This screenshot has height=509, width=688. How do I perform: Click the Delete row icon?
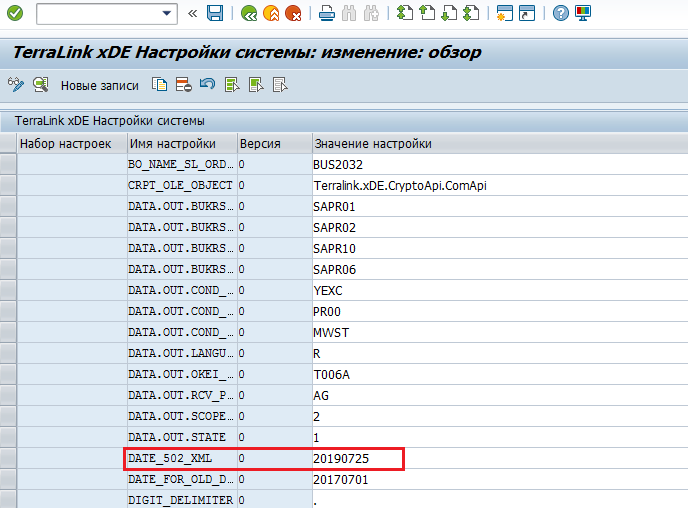pos(183,85)
